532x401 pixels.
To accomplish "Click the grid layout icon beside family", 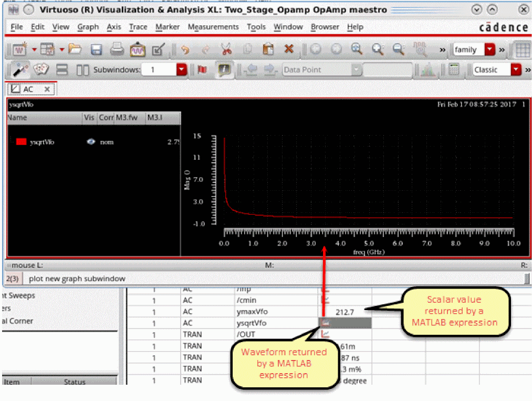I will (522, 49).
